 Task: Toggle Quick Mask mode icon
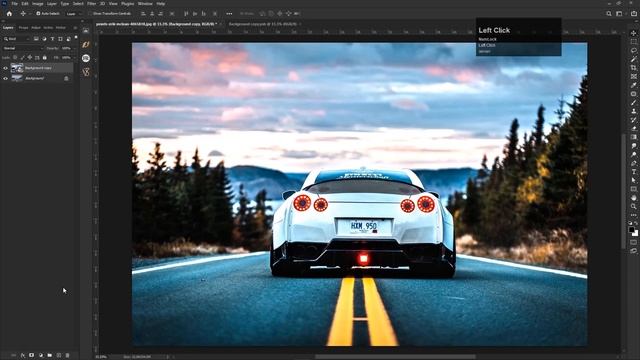click(633, 242)
